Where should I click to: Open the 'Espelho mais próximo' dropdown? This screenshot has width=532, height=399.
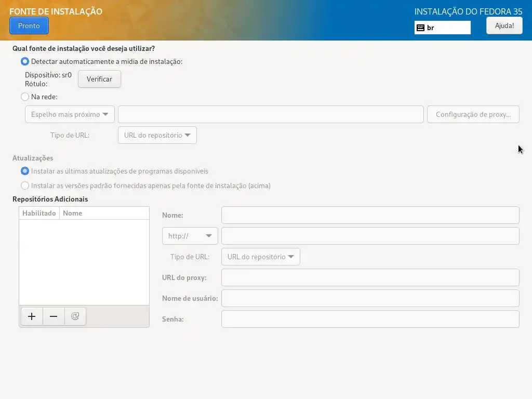pyautogui.click(x=70, y=114)
